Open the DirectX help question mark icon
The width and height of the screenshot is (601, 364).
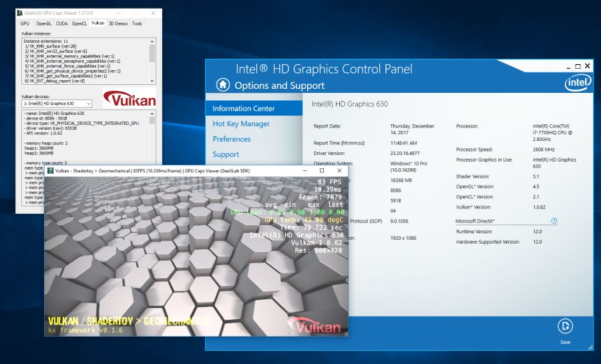click(x=554, y=220)
